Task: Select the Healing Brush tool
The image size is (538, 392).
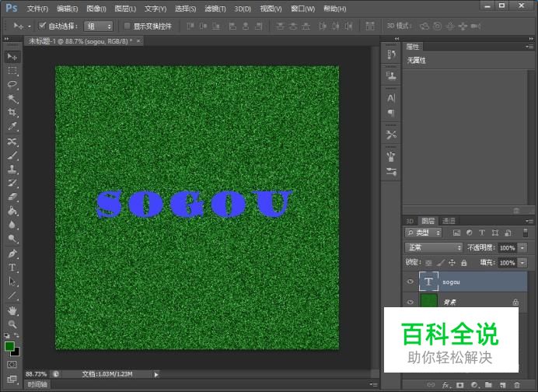Action: click(x=12, y=142)
